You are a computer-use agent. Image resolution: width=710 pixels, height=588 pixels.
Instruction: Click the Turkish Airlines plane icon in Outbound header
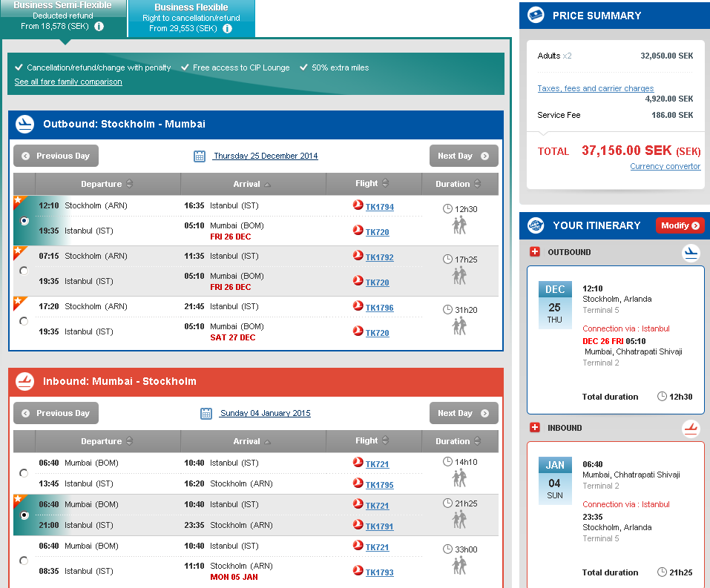tap(24, 125)
